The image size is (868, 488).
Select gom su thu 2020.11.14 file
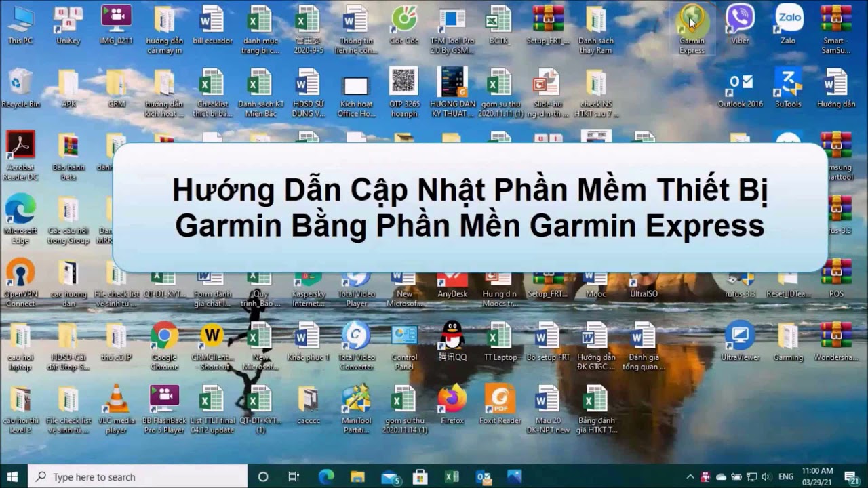click(404, 409)
